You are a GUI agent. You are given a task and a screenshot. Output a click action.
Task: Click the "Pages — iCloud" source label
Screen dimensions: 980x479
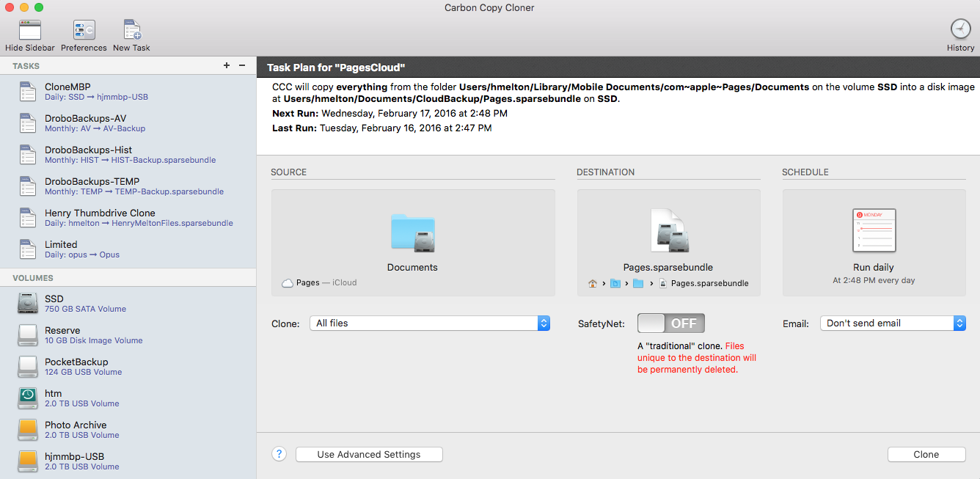coord(326,282)
